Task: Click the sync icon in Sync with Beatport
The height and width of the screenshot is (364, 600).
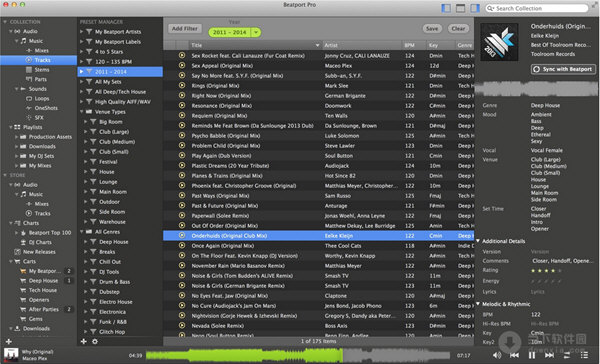Action: click(x=536, y=69)
